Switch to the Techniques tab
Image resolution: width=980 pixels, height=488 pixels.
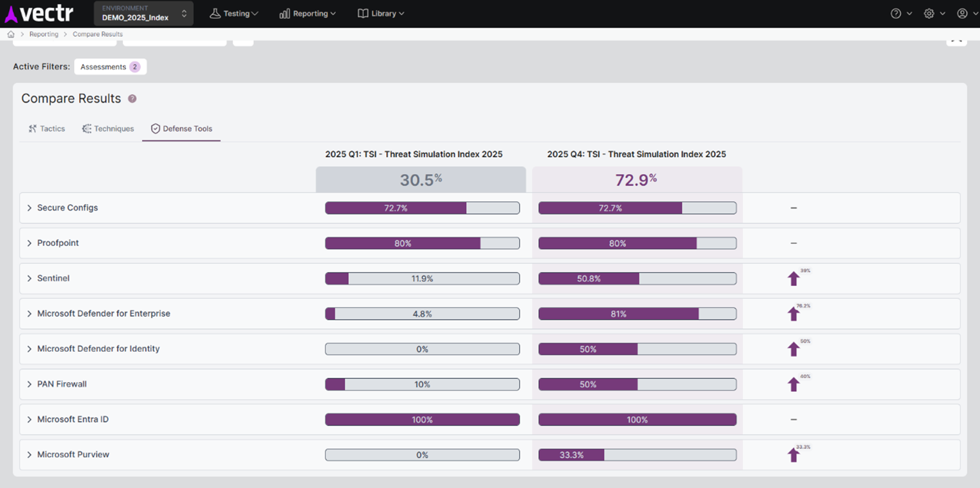pos(108,129)
